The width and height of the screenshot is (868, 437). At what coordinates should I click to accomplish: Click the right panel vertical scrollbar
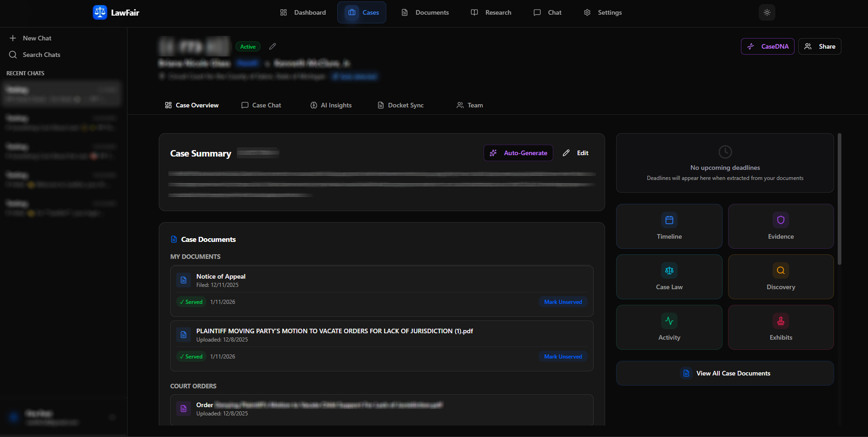pyautogui.click(x=840, y=199)
